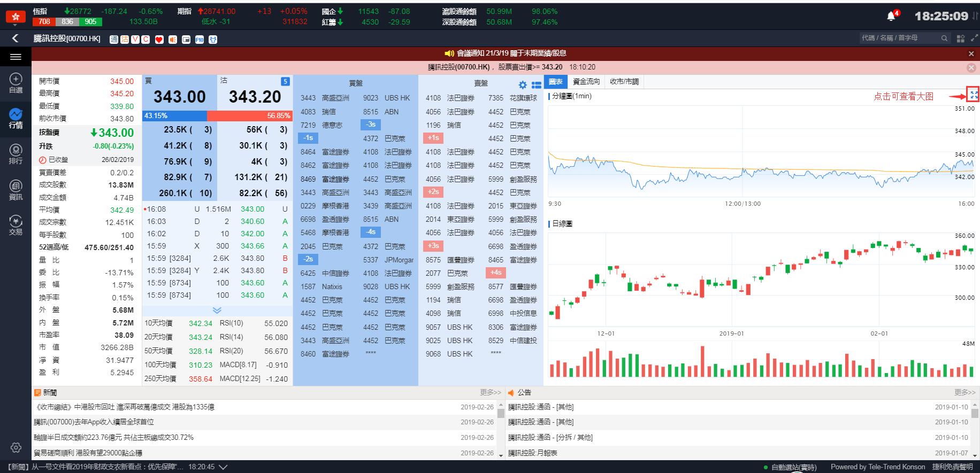Click the blue bull head icon

(213, 40)
